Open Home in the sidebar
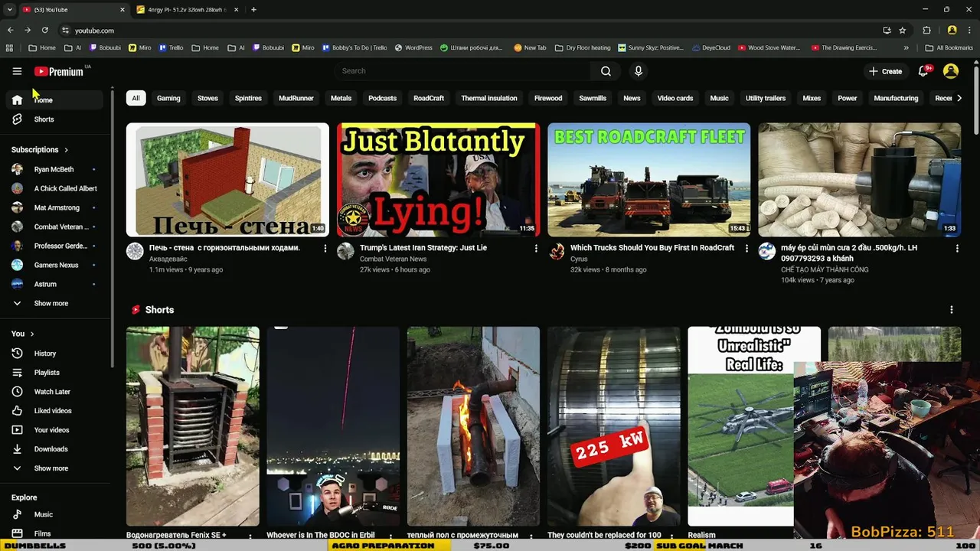Screen dimensions: 980x551 pyautogui.click(x=55, y=100)
